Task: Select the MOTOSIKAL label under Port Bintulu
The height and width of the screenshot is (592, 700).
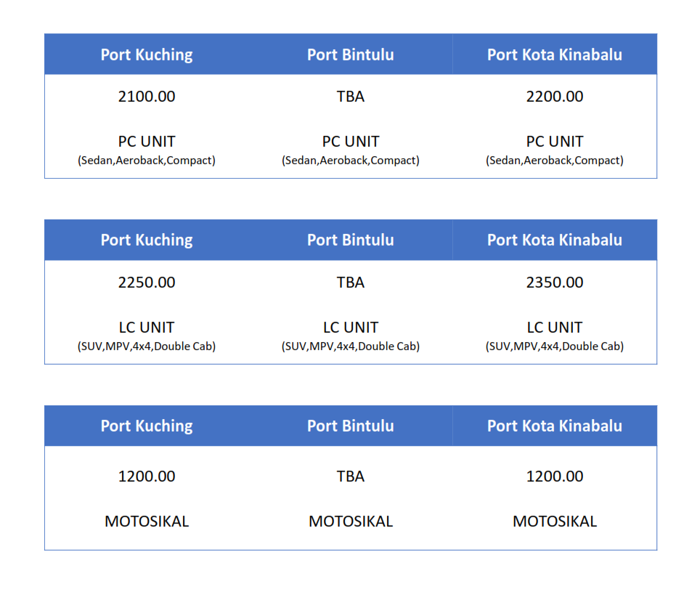Action: pyautogui.click(x=351, y=522)
